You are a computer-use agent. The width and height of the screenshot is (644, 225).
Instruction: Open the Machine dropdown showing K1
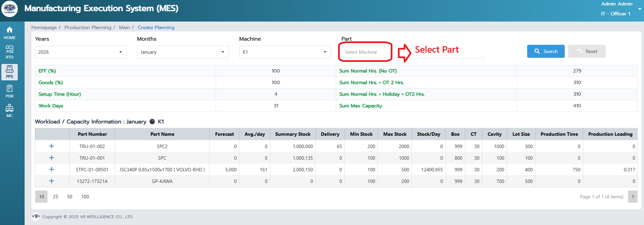285,52
